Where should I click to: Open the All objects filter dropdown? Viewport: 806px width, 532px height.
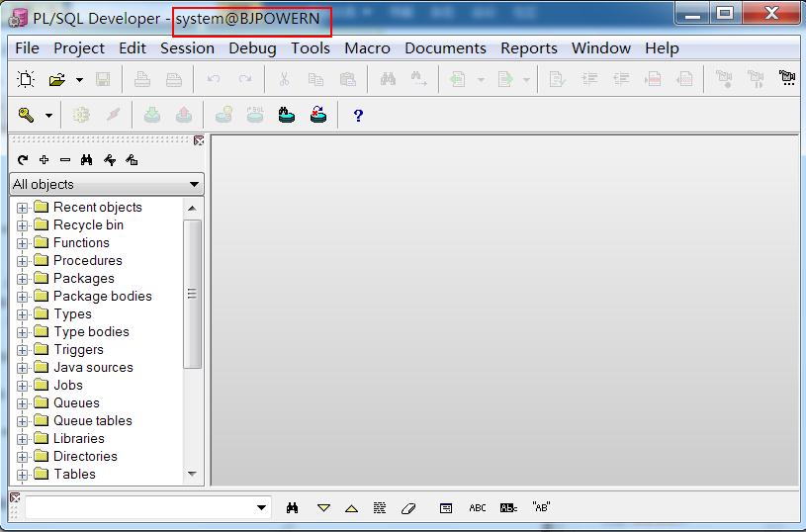click(x=194, y=184)
